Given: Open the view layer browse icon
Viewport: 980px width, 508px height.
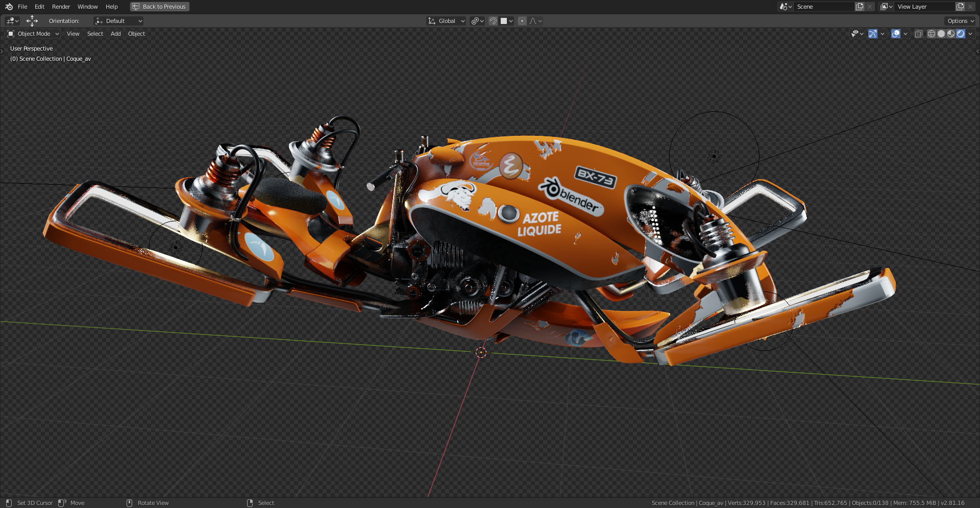Looking at the screenshot, I should coord(886,7).
